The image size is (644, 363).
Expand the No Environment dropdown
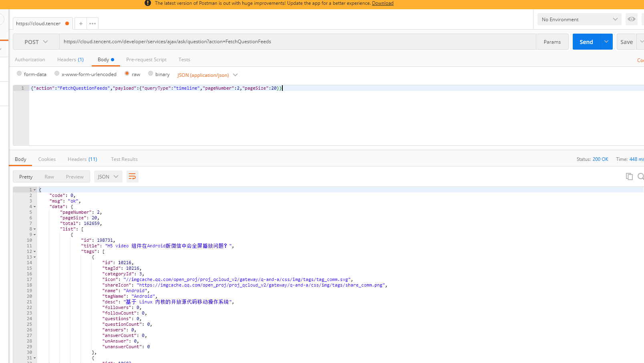tap(579, 19)
